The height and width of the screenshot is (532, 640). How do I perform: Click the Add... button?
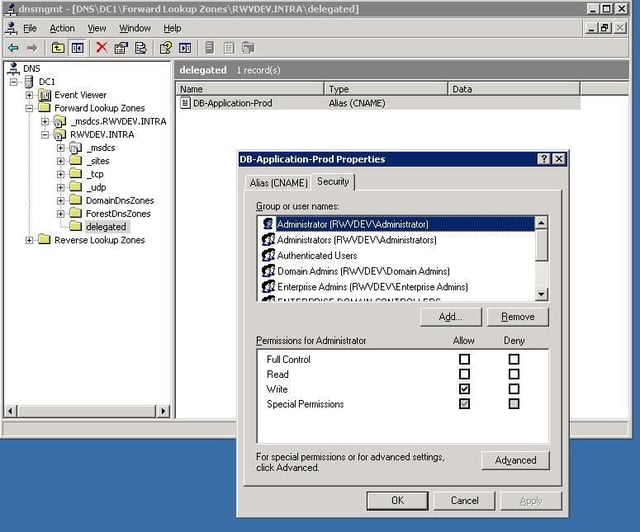(451, 317)
